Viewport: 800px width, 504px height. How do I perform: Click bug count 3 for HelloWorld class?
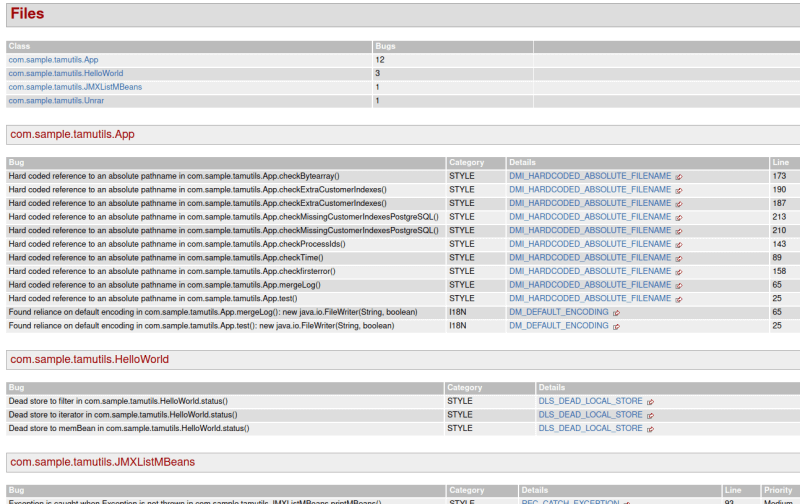[x=378, y=73]
